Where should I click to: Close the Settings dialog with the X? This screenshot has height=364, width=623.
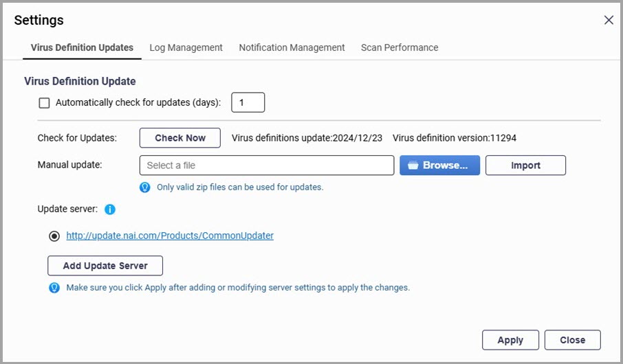tap(609, 20)
